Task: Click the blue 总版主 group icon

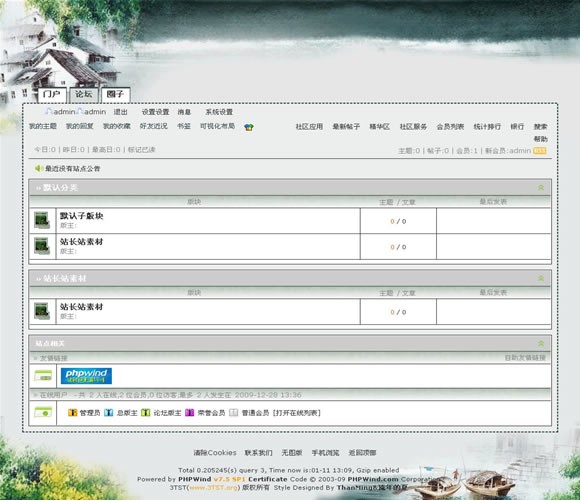Action: 109,412
